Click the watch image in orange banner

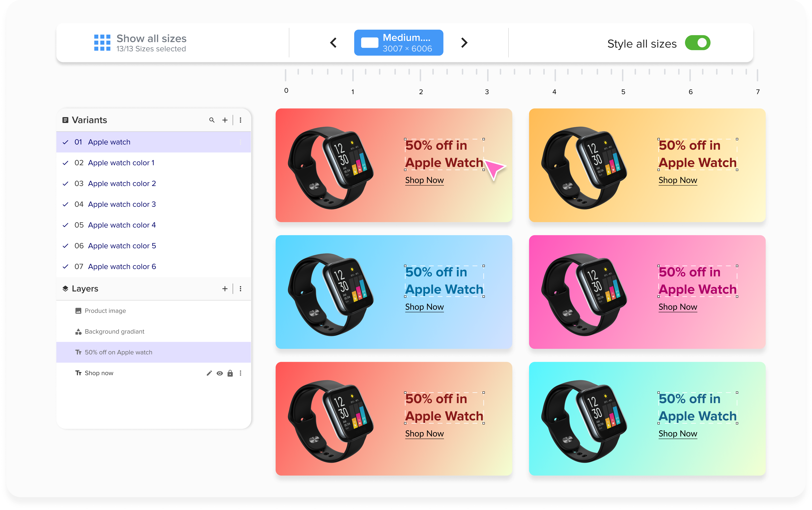584,168
